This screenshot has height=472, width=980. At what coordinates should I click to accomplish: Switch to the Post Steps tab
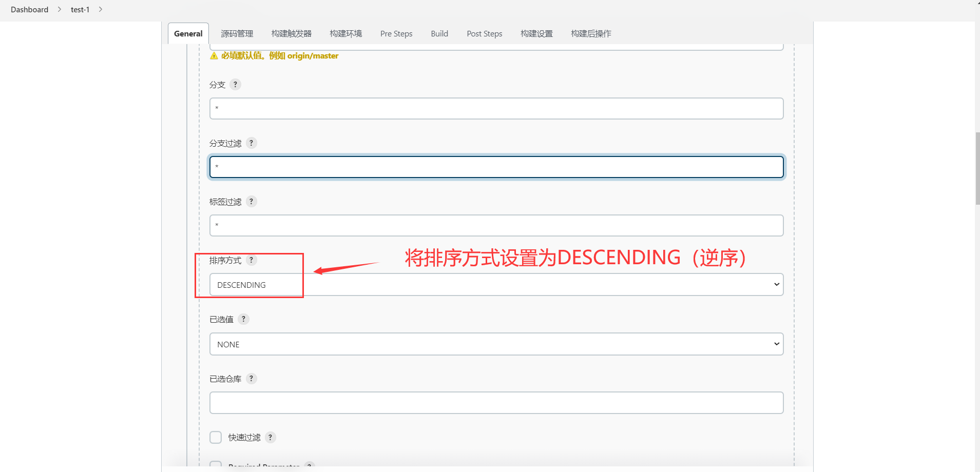[485, 33]
